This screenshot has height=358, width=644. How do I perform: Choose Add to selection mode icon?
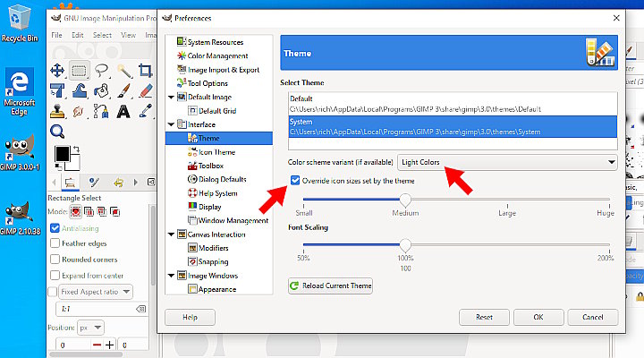(x=89, y=212)
